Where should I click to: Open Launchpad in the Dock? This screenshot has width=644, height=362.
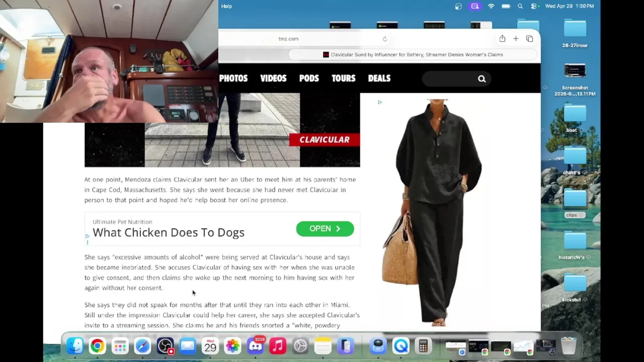click(120, 346)
